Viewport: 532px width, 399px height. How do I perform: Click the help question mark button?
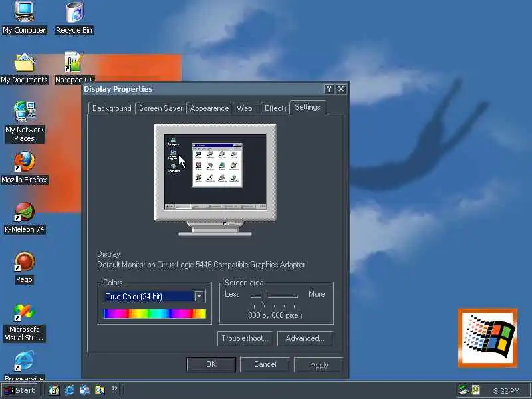329,89
